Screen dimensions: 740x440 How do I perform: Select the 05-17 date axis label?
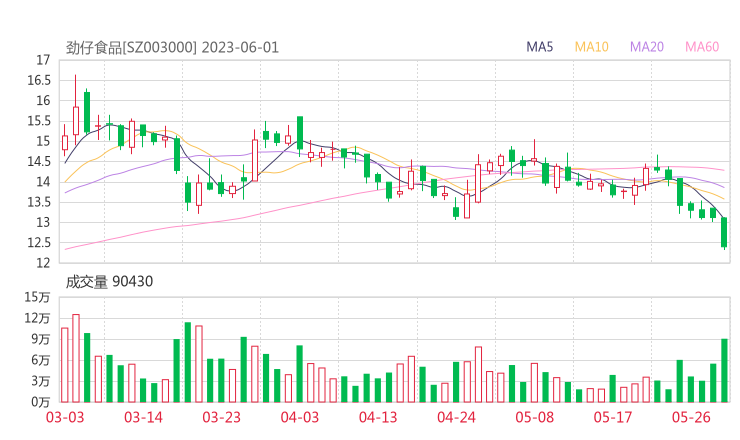click(x=613, y=417)
